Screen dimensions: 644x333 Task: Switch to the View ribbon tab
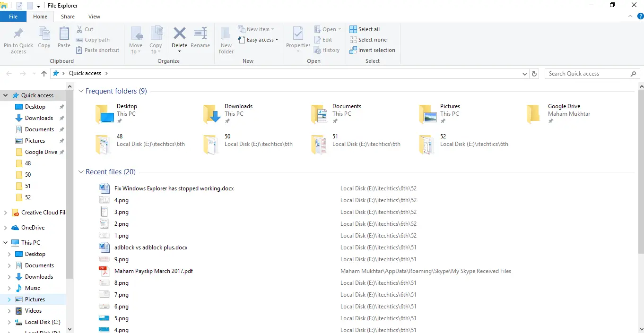(94, 16)
